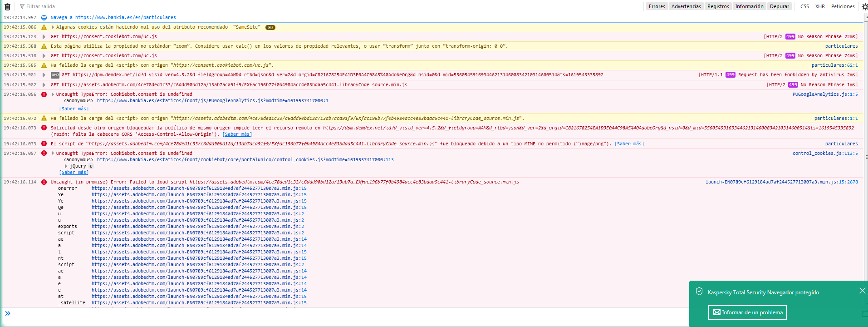The height and width of the screenshot is (327, 868).
Task: Focus the Filtrar salida filter field
Action: click(91, 6)
